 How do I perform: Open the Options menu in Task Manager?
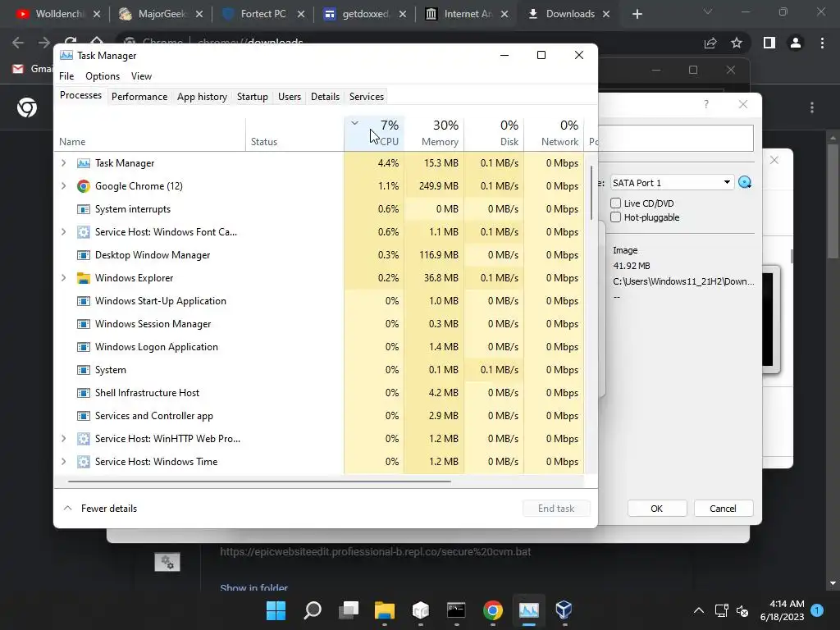(x=103, y=76)
